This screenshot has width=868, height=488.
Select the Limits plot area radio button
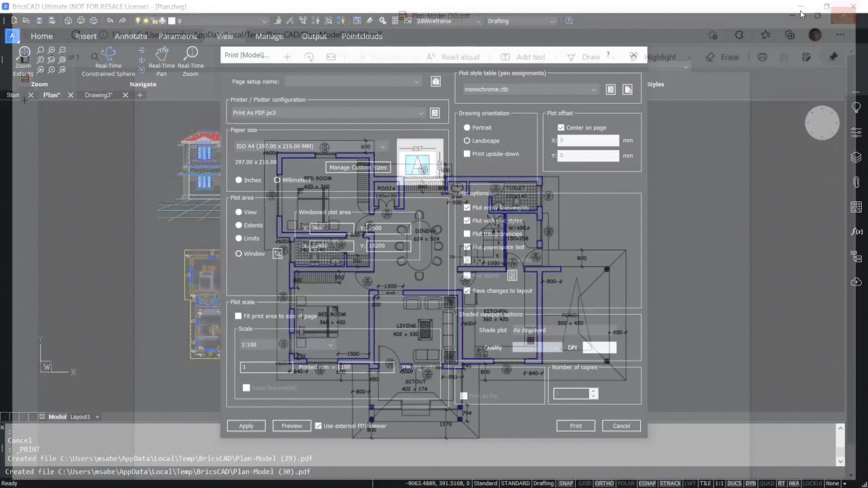pyautogui.click(x=239, y=238)
